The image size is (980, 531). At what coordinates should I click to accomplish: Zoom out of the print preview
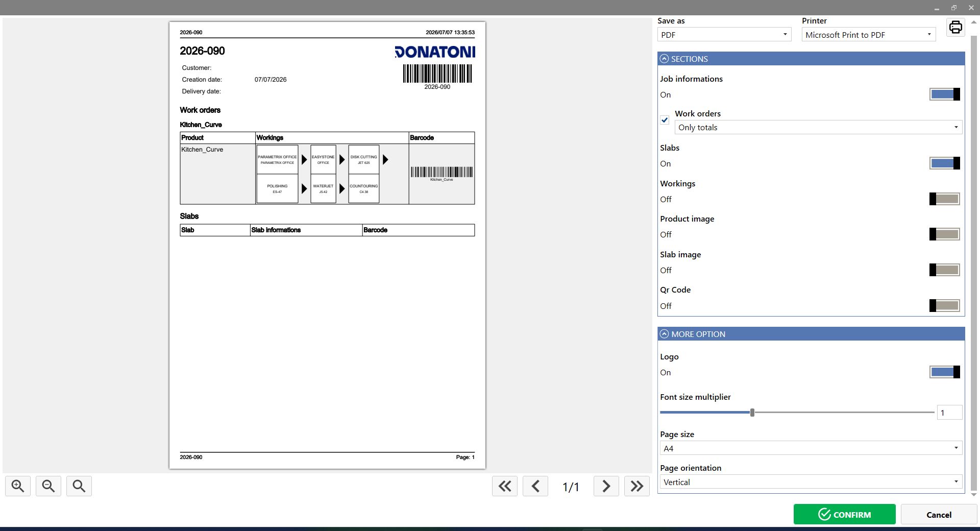[48, 486]
